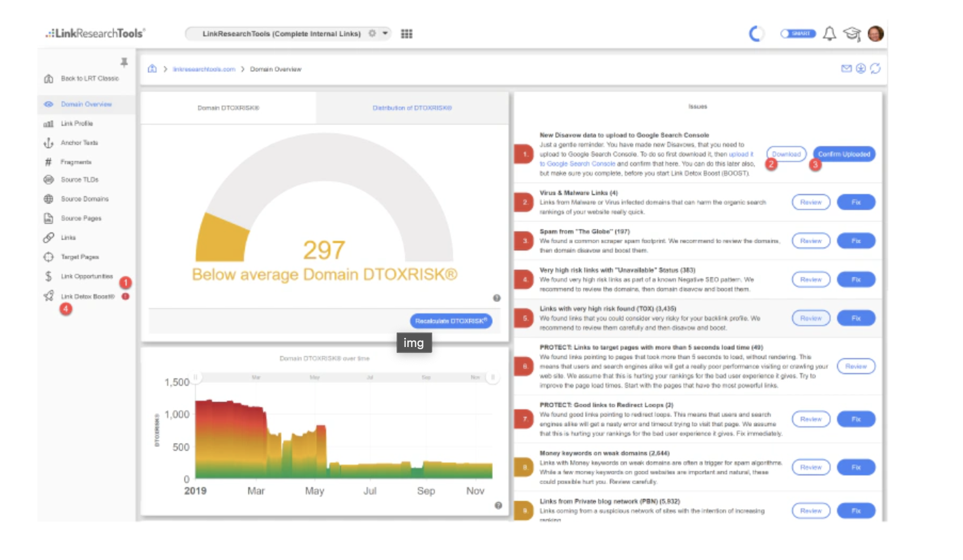
Task: Click the Anchor Texts anchor icon
Action: [49, 143]
